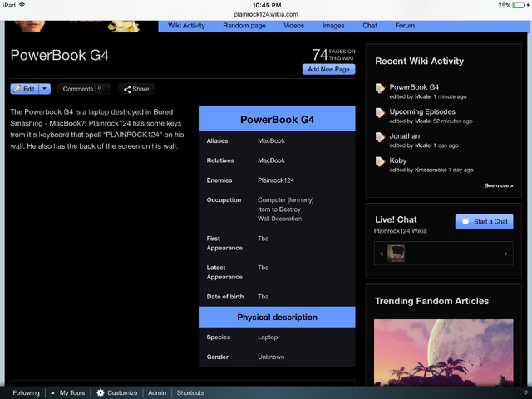Click the battery status icon
Viewport: 532px width, 399px height.
pyautogui.click(x=519, y=6)
